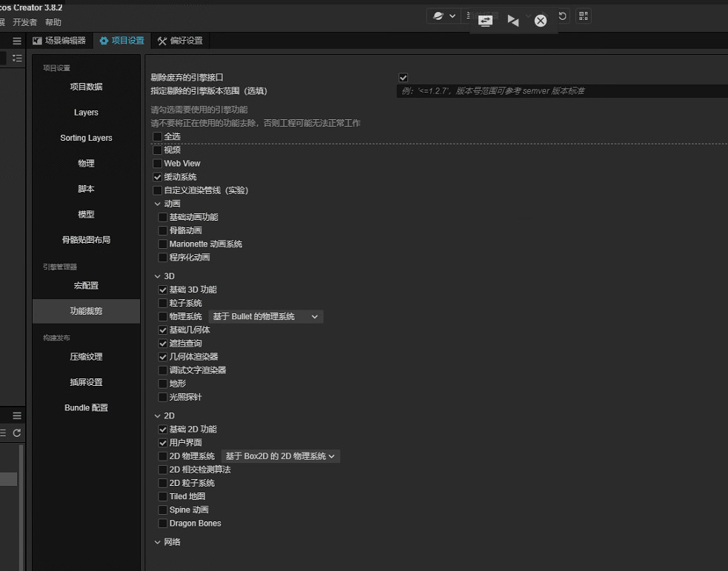Enable 调试文字渲染器 checkbox
The width and height of the screenshot is (728, 571).
[162, 370]
